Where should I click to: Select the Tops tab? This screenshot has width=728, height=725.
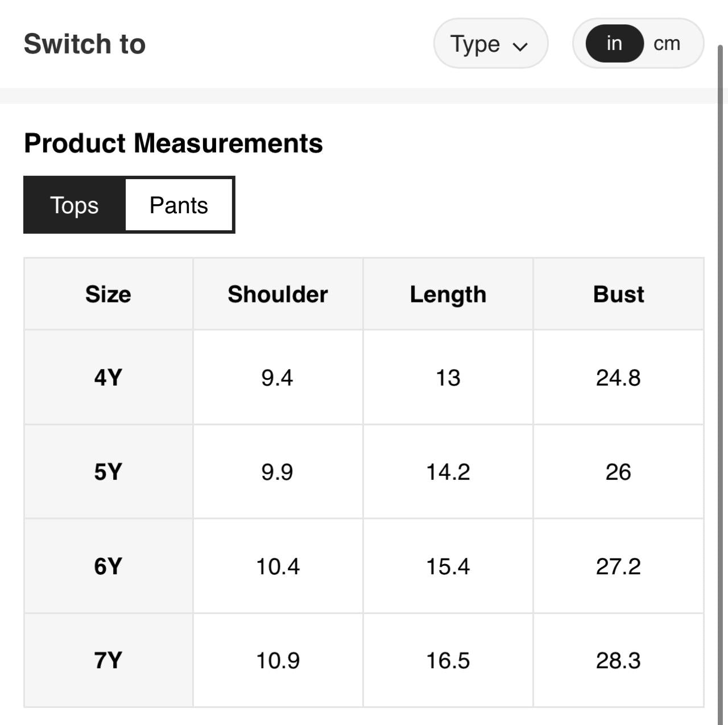click(x=75, y=205)
